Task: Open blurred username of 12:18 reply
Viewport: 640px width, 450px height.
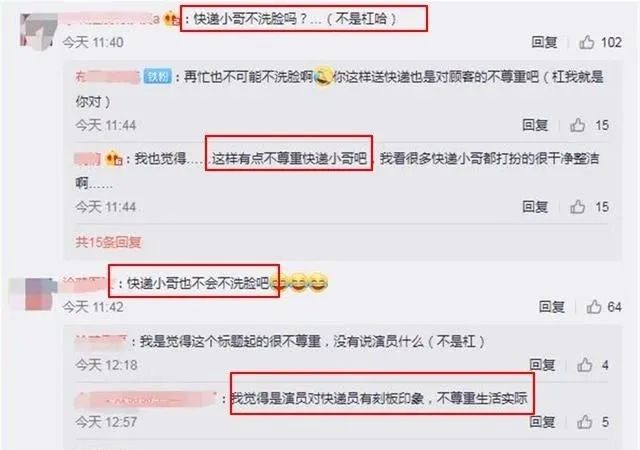Action: click(101, 341)
